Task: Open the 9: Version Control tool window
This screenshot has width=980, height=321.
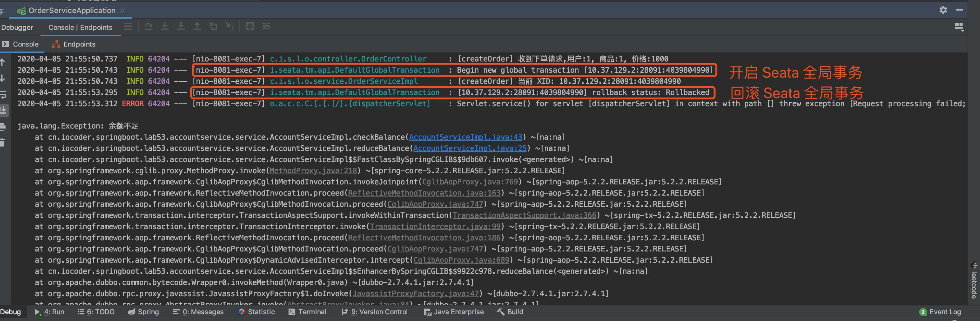Action: pyautogui.click(x=375, y=312)
